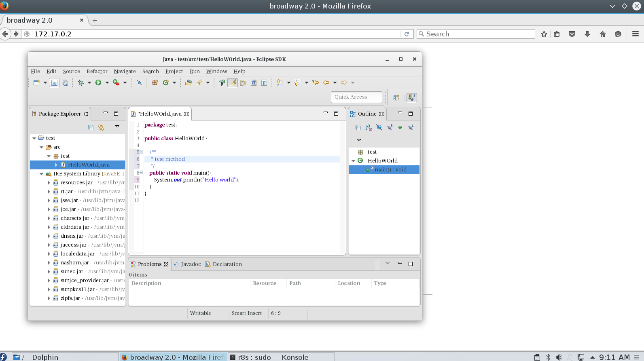Open the Outline view menu triangle
644x361 pixels.
click(x=359, y=140)
